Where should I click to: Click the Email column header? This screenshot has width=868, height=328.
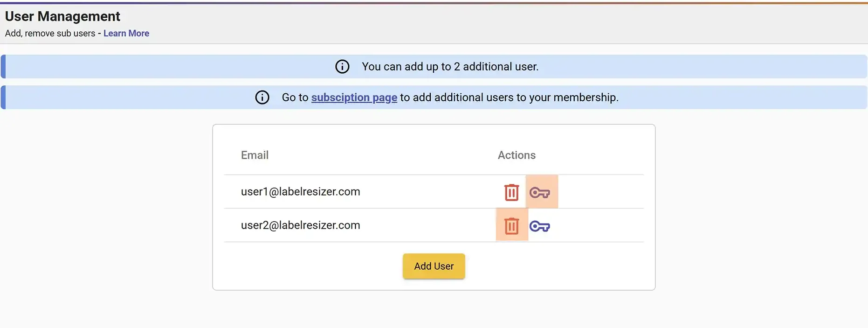pos(255,155)
